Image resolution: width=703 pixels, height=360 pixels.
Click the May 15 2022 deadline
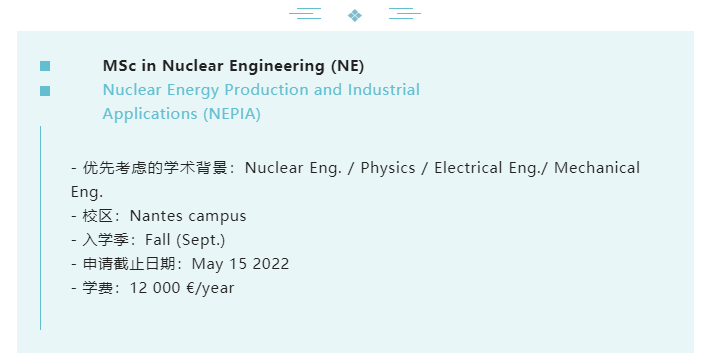[x=240, y=264]
